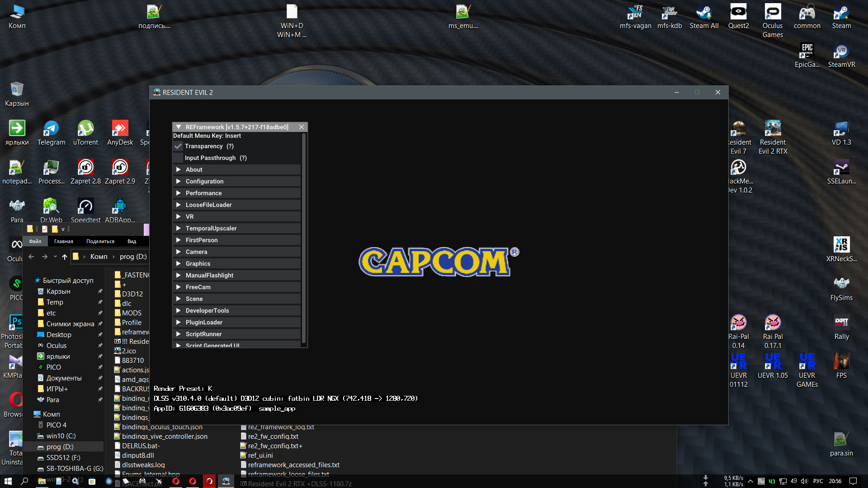Select prog (D:) drive in navigation tree

coord(60,447)
